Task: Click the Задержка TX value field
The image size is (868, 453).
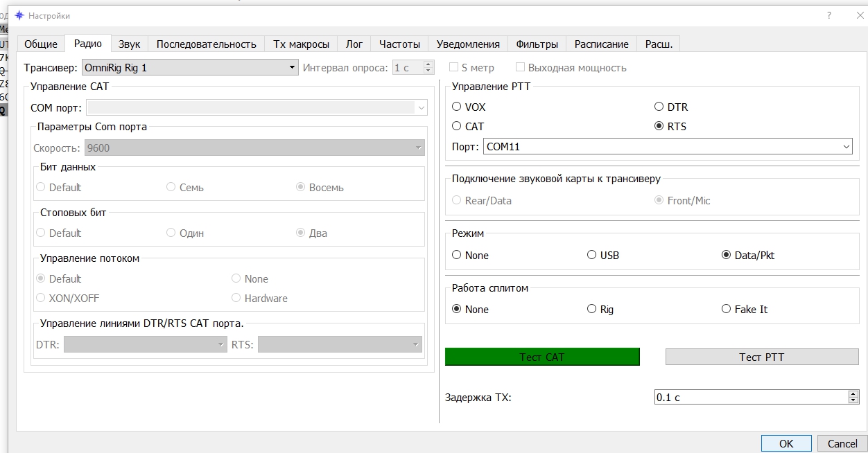Action: [x=750, y=397]
